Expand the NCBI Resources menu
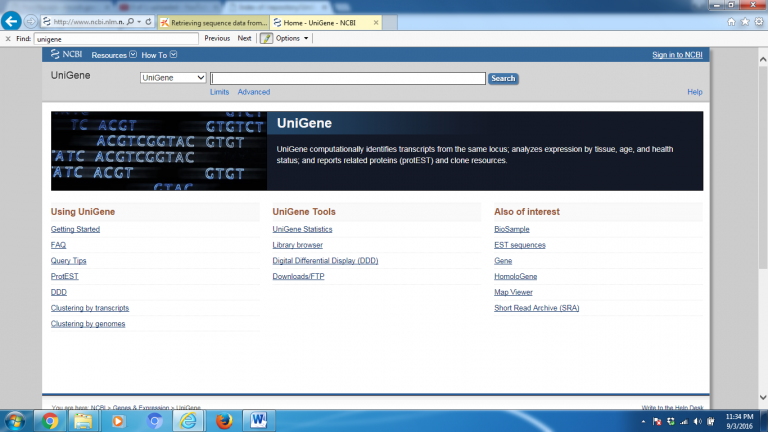 click(x=113, y=55)
